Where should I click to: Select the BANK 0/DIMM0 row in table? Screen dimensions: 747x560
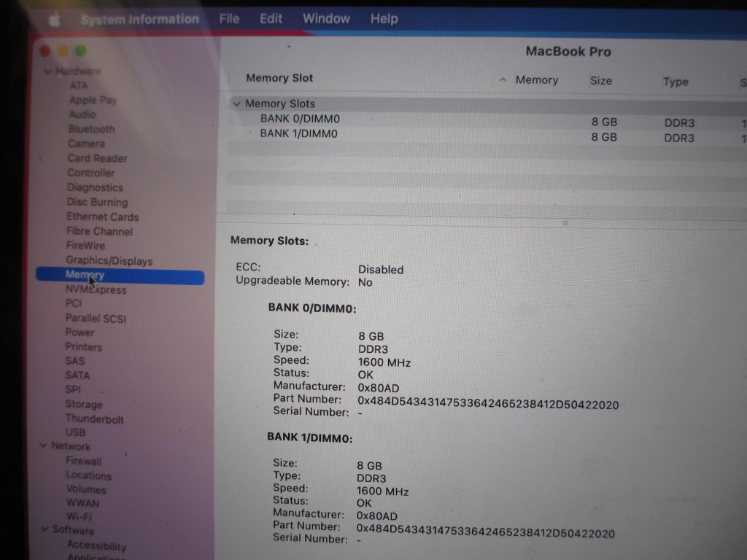point(488,120)
